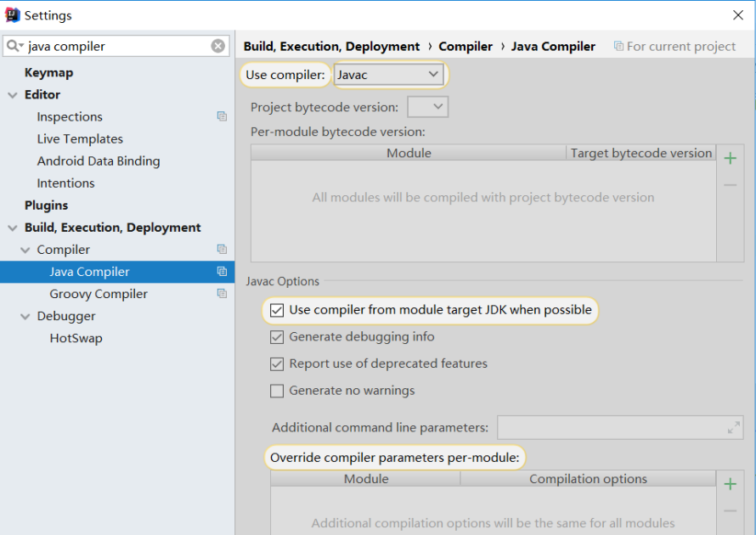
Task: Select Groovy Compiler in the sidebar
Action: pos(95,294)
